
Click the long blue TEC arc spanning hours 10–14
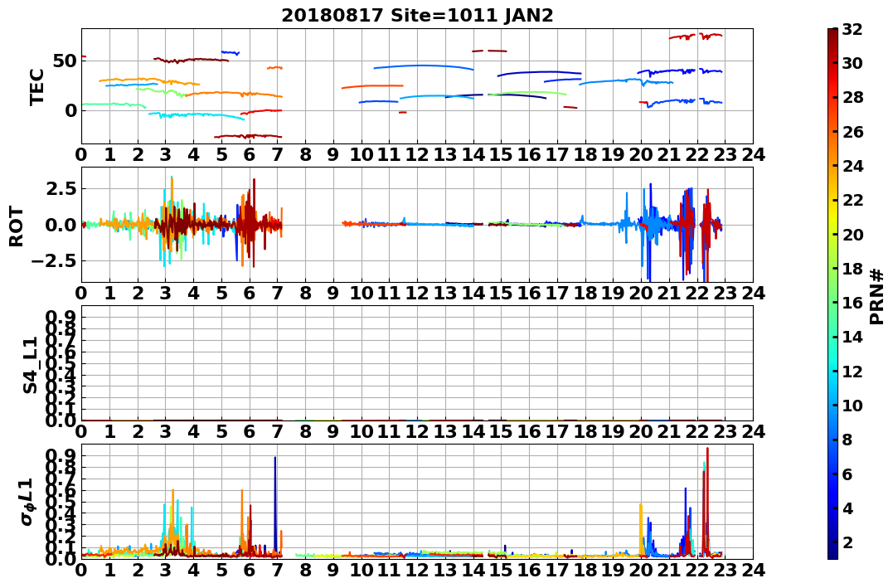coord(424,66)
